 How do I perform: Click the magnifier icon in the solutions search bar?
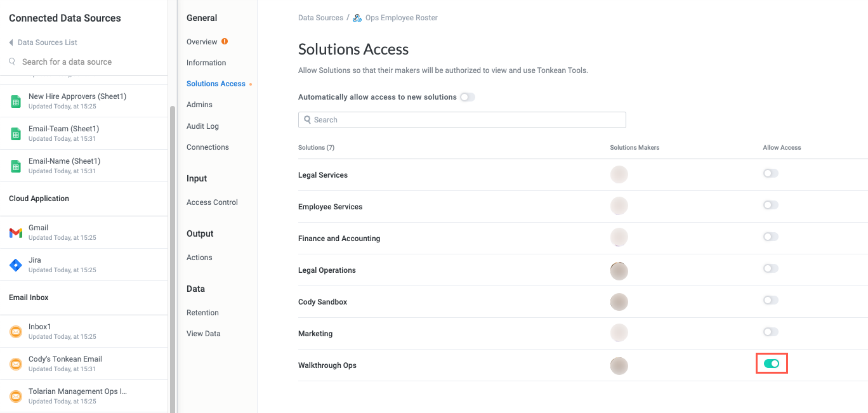[x=308, y=120]
